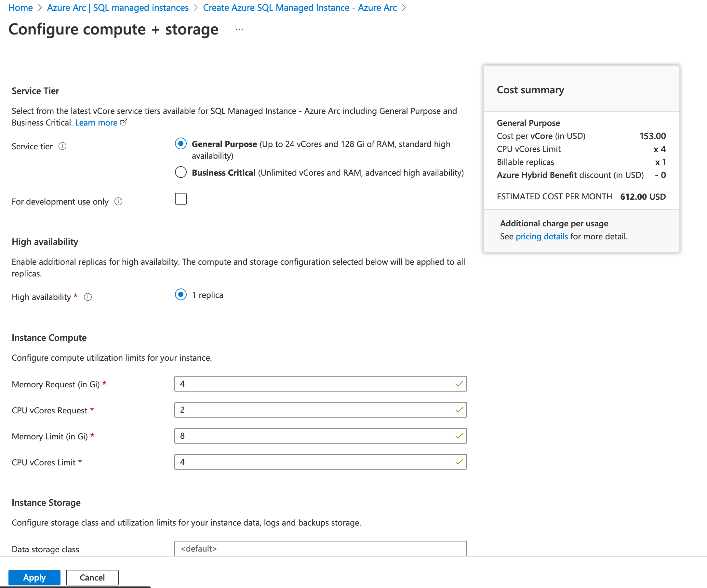707x588 pixels.
Task: Open Azure Arc SQL managed instances breadcrumb
Action: tap(118, 7)
